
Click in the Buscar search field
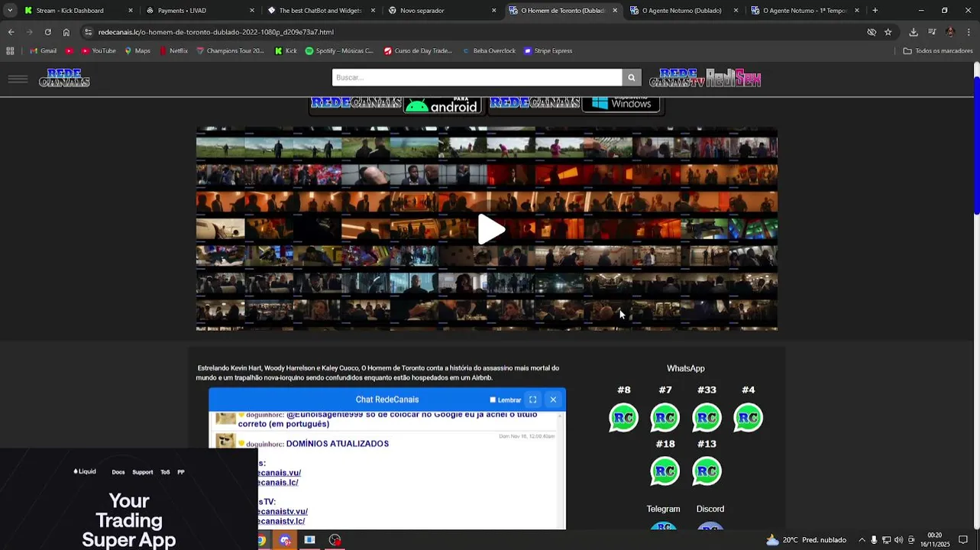click(477, 77)
